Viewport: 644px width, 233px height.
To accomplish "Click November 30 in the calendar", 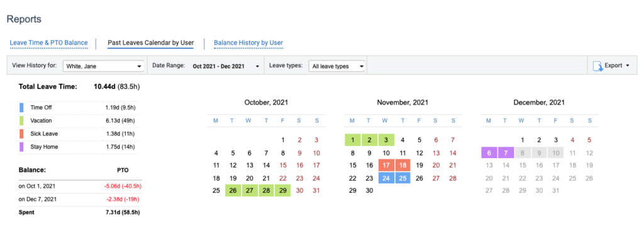I will coord(369,191).
